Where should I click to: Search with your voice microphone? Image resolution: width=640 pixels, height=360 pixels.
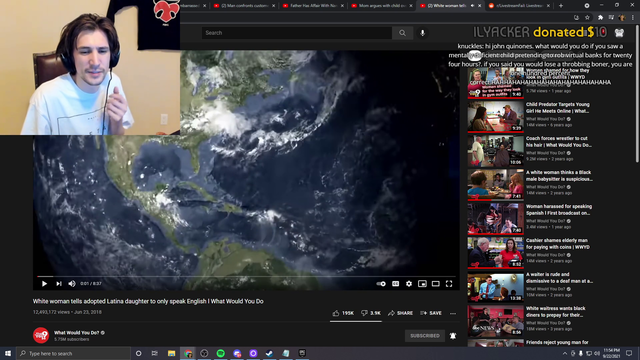point(422,33)
